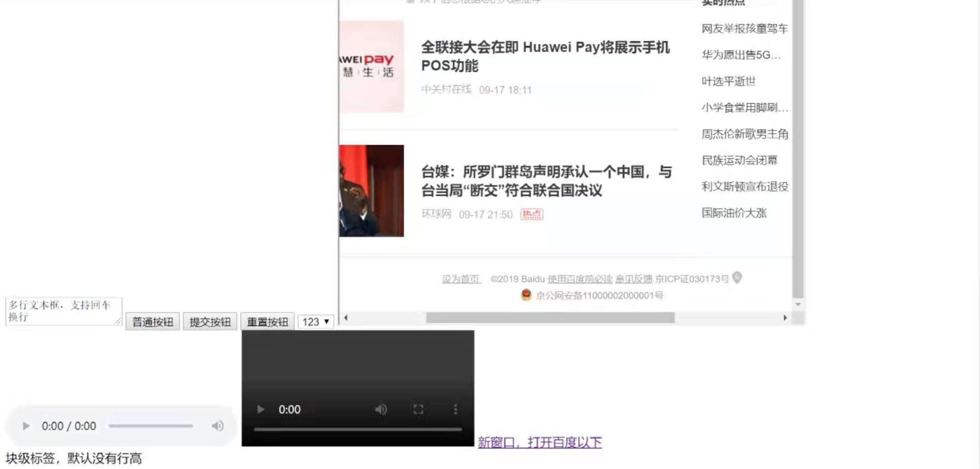Click the 设为首页 footer link
980x469 pixels.
coord(461,279)
